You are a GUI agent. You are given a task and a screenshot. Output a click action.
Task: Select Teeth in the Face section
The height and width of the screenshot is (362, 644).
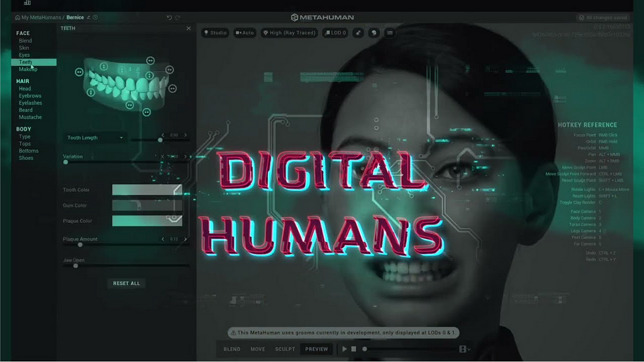[x=34, y=62]
